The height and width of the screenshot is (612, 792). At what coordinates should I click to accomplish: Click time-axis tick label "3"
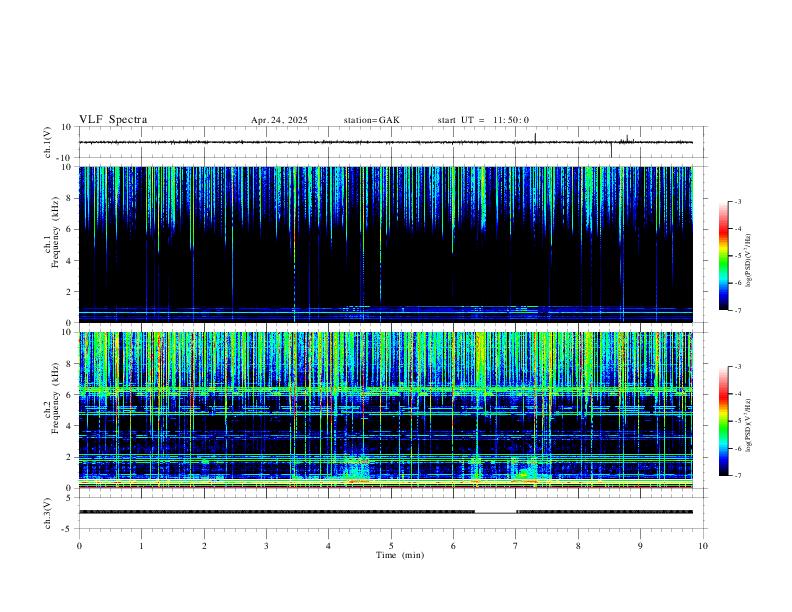[266, 546]
